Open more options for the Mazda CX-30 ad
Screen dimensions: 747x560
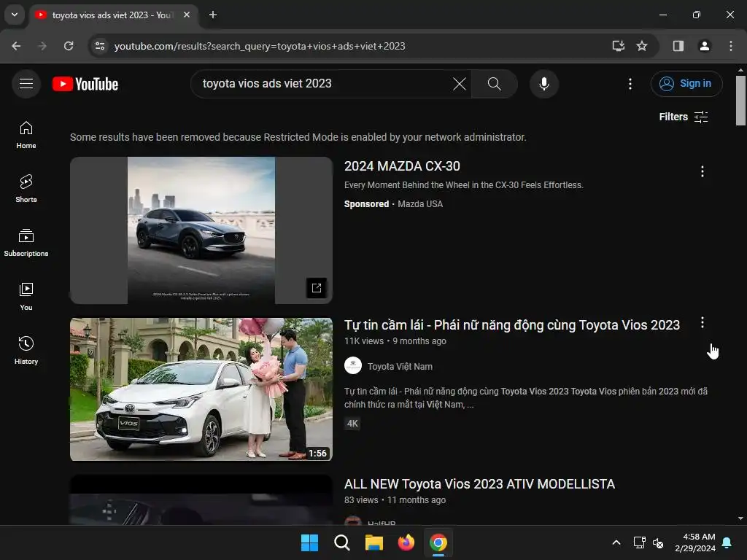(703, 171)
